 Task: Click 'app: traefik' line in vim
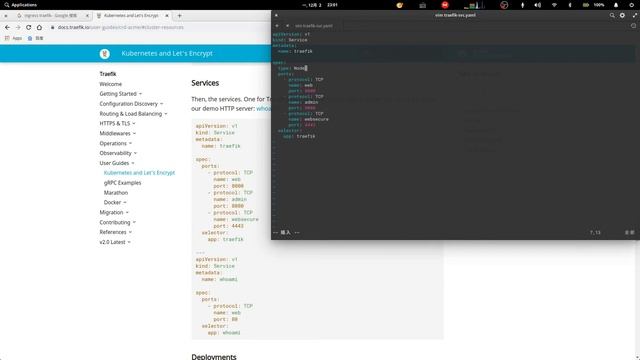coord(299,136)
